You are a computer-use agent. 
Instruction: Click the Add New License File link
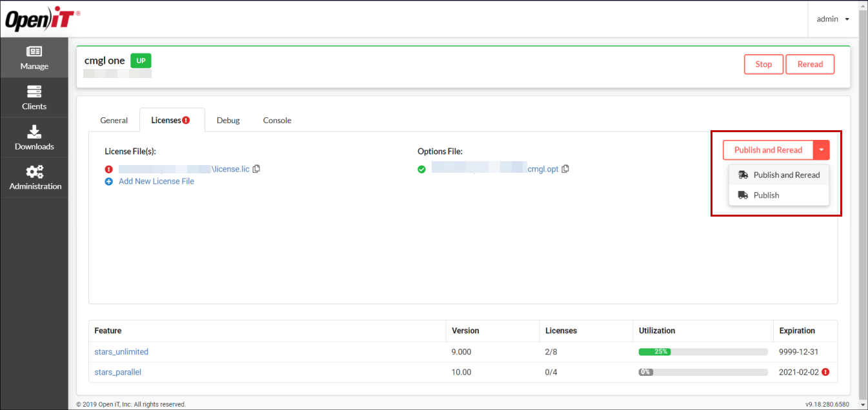[x=156, y=181]
